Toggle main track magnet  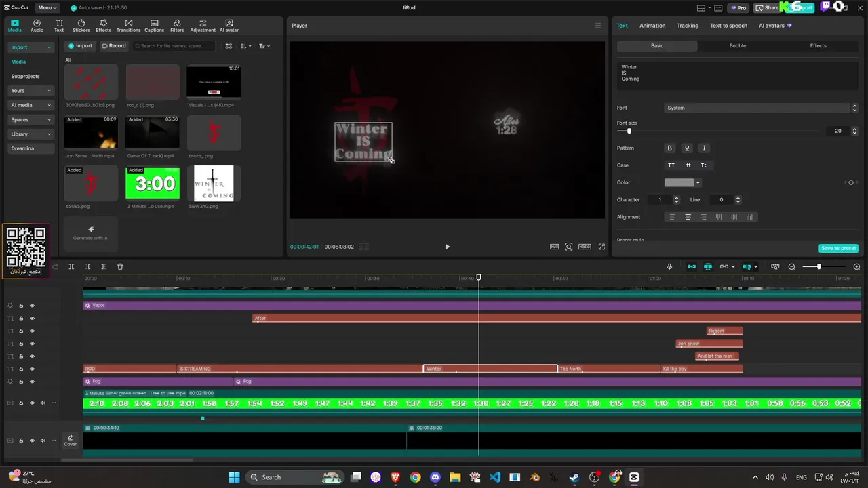pyautogui.click(x=691, y=266)
